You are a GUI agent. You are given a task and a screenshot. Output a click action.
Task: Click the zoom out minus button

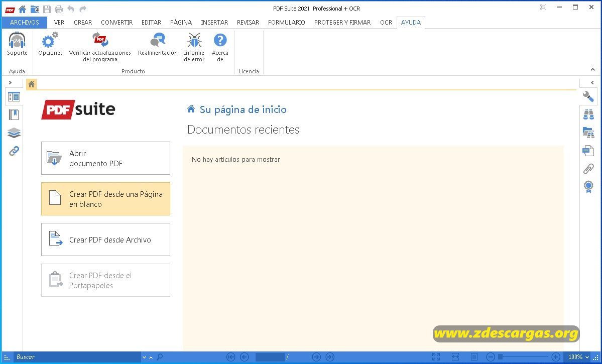coord(490,357)
